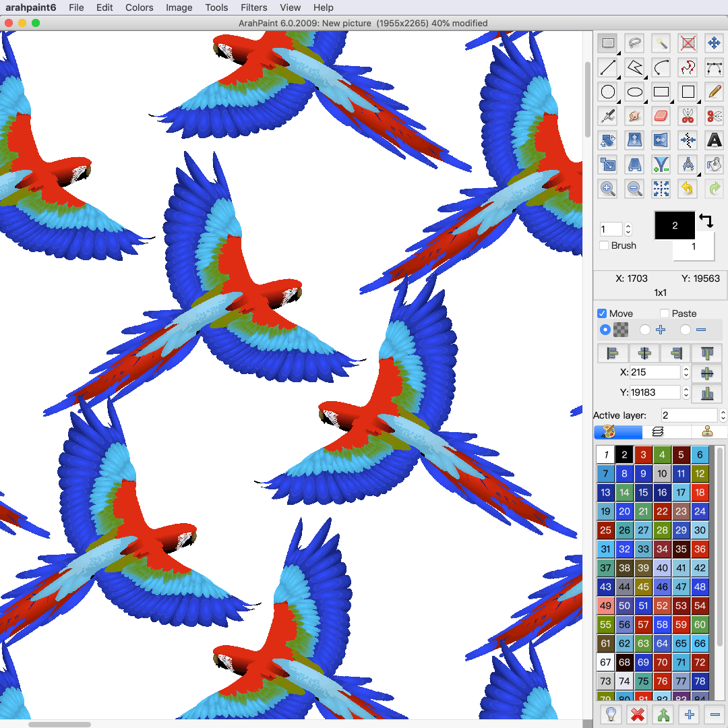
Task: Click the align bottom button
Action: (707, 393)
